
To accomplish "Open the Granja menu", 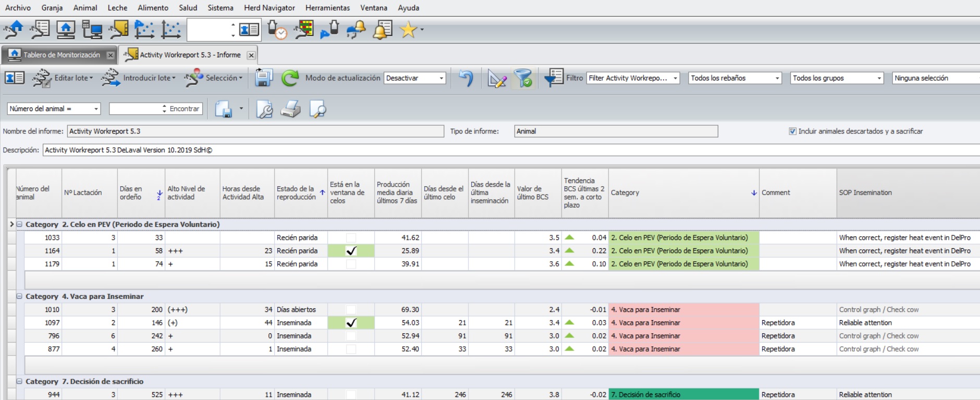I will (52, 8).
